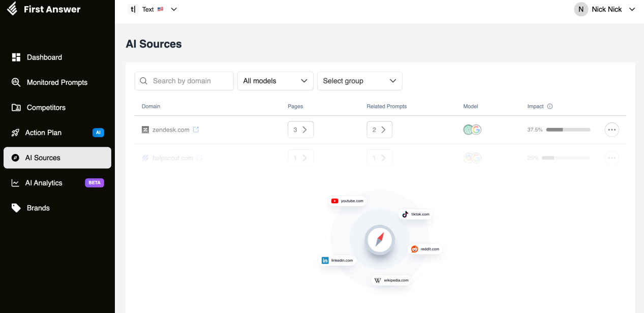This screenshot has height=313, width=644.
Task: Click the linkedin.com source badge
Action: click(337, 260)
